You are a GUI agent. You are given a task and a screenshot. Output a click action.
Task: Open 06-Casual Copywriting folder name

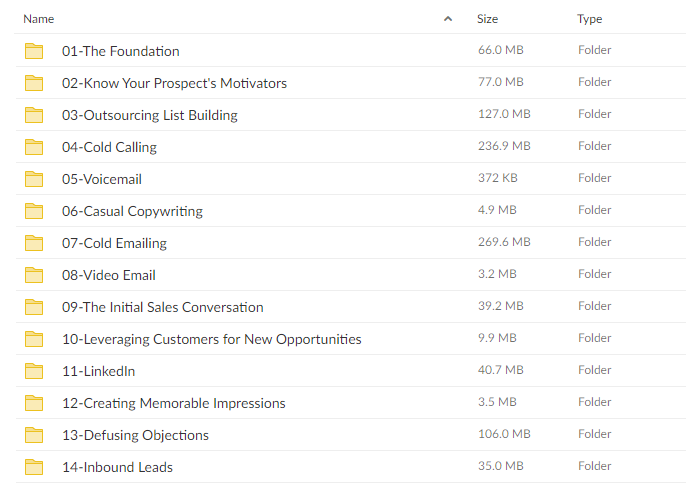pyautogui.click(x=132, y=211)
